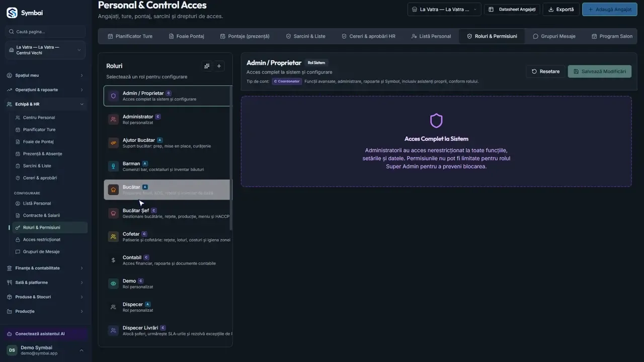Click the roles list vertical scrollbar

(231, 158)
